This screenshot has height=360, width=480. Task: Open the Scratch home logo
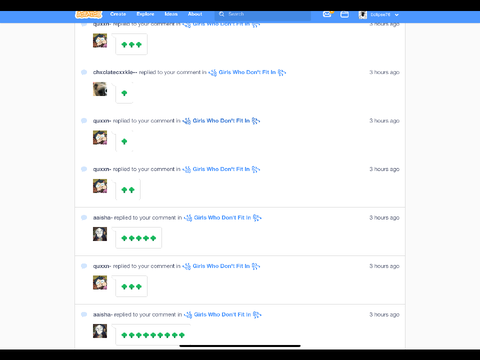(x=88, y=14)
